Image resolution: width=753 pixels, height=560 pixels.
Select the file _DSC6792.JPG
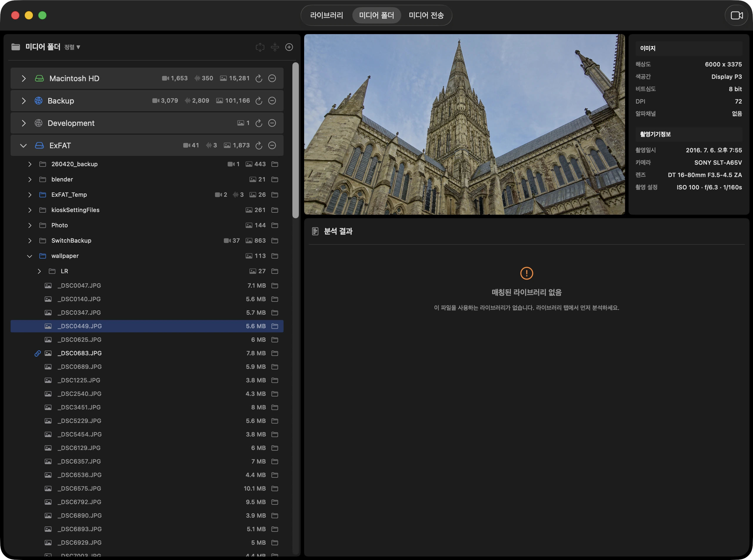(147, 502)
